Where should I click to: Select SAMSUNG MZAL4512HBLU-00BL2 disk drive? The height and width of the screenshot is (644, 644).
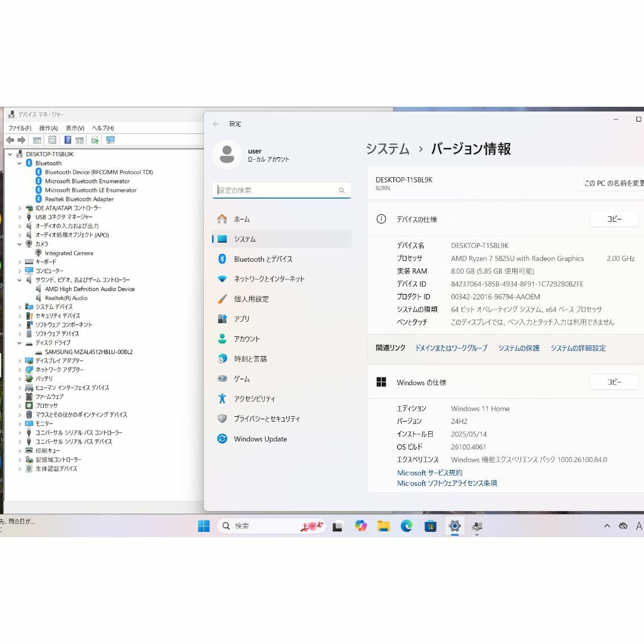coord(89,352)
